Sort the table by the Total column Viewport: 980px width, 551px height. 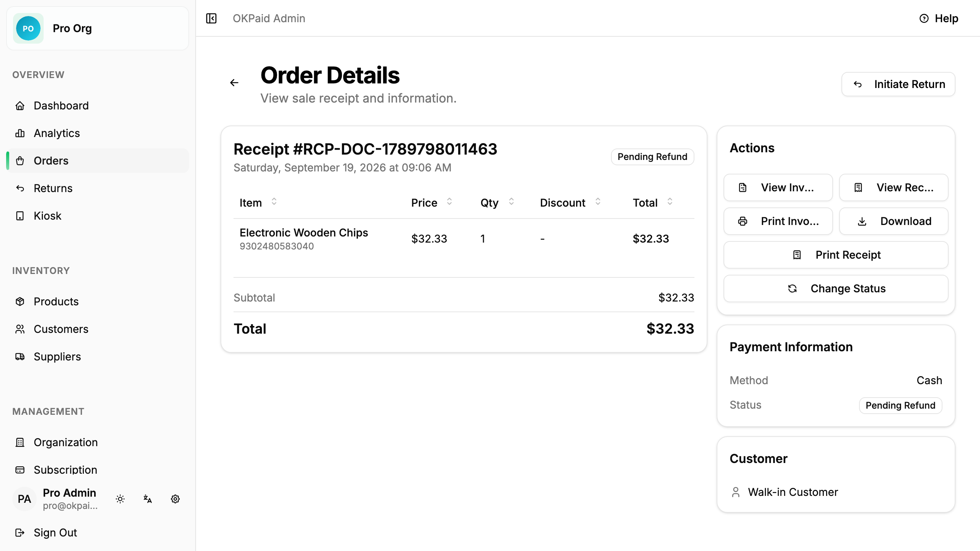click(653, 202)
